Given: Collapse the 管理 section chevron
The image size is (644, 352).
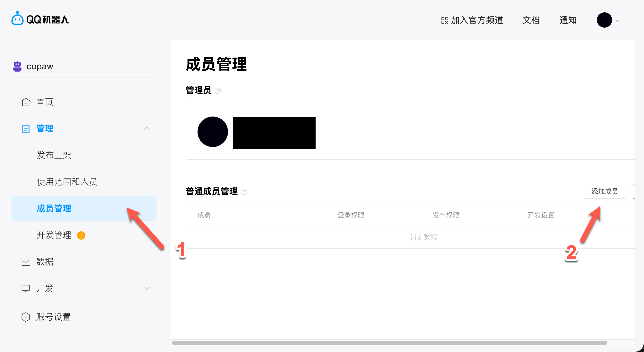Looking at the screenshot, I should [147, 128].
